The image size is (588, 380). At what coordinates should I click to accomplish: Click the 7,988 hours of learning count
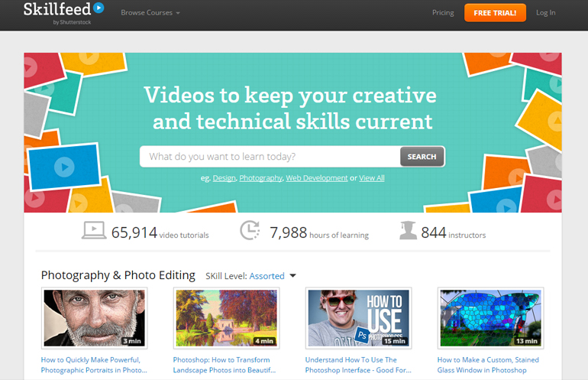pos(319,232)
